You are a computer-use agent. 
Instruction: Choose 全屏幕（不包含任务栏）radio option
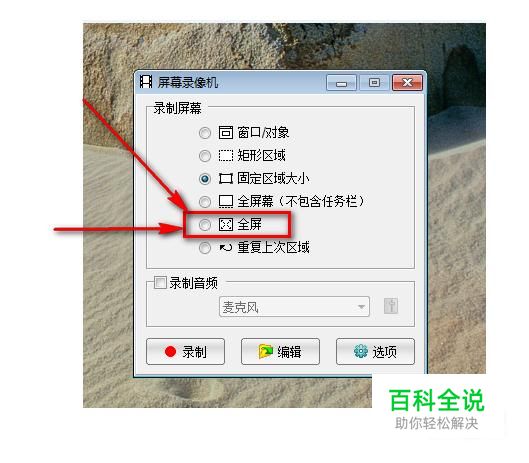(x=205, y=202)
